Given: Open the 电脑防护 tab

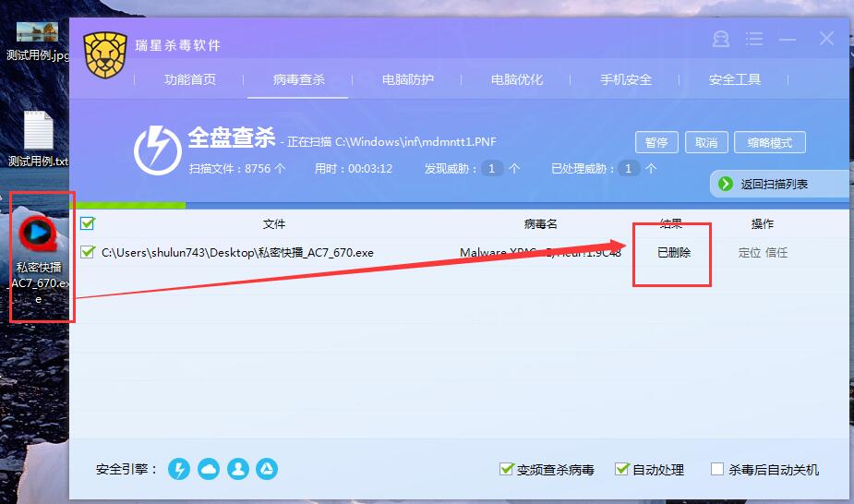Looking at the screenshot, I should 408,79.
